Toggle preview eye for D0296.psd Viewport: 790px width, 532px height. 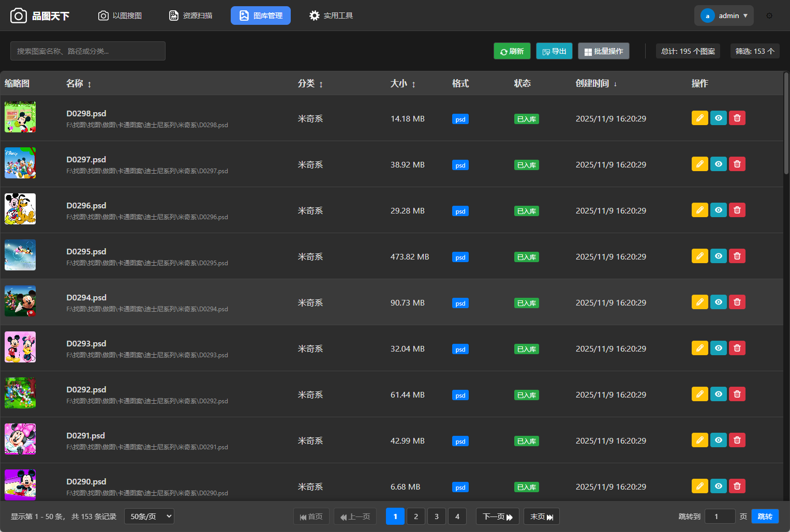point(718,210)
